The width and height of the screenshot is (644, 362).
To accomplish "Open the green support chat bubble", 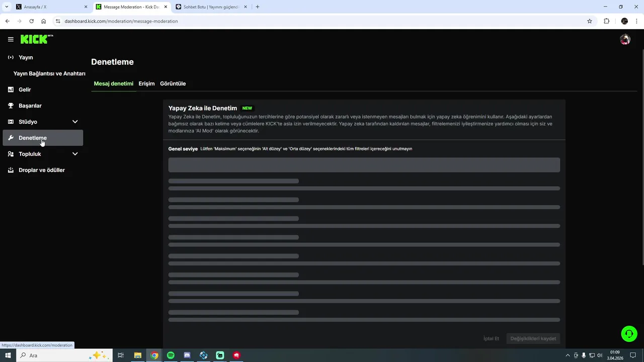I will (629, 333).
